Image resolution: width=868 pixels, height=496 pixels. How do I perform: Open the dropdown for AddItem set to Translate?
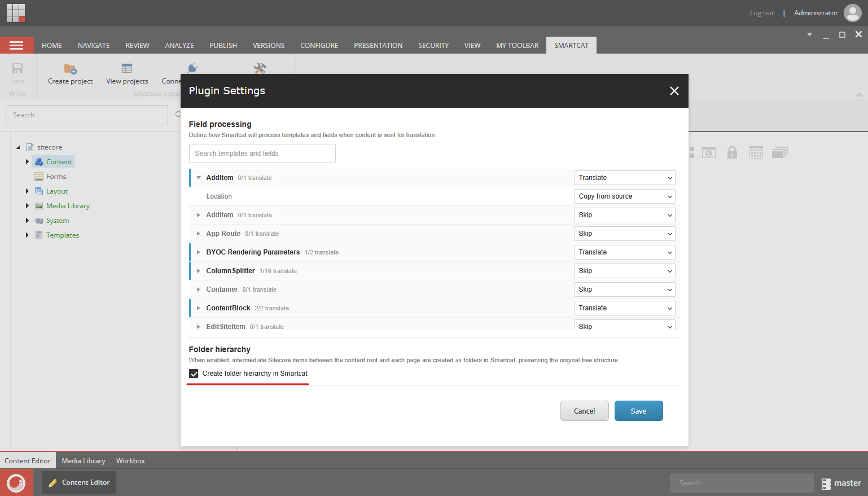pyautogui.click(x=624, y=178)
